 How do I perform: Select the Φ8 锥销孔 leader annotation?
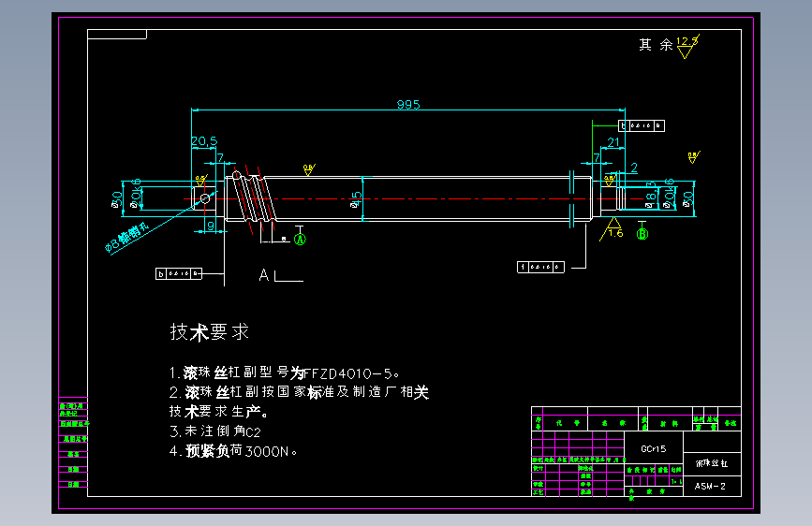coord(126,238)
